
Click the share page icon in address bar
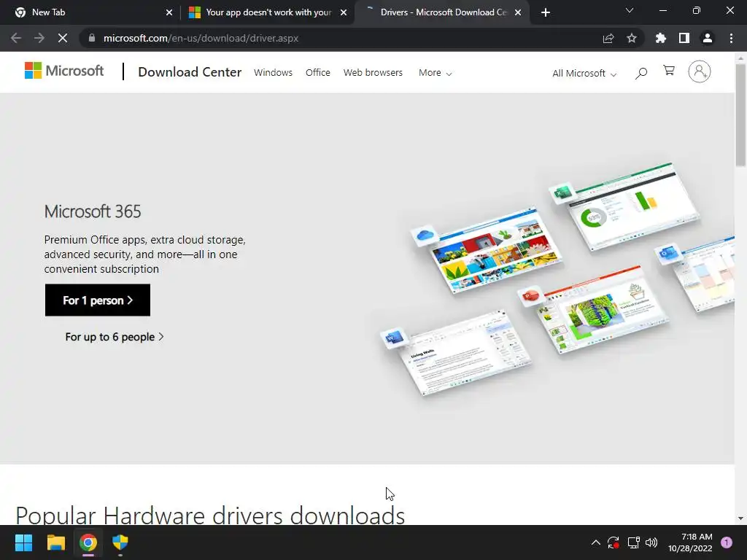click(x=608, y=38)
